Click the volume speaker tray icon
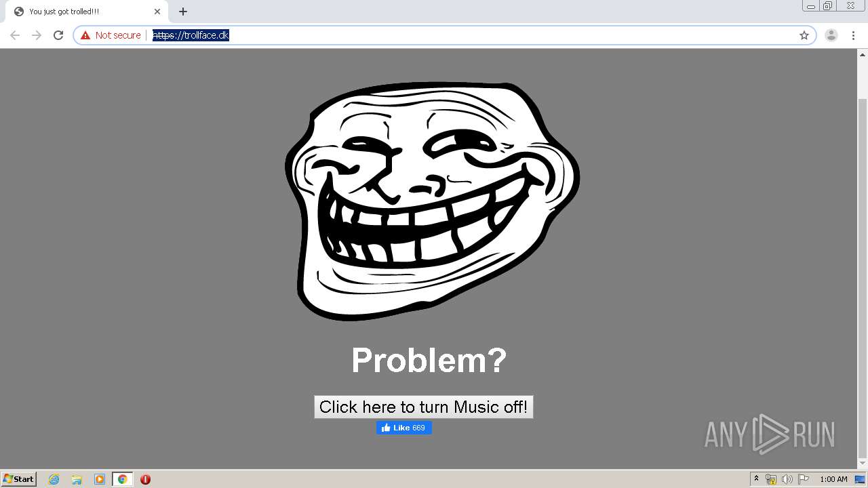The height and width of the screenshot is (488, 868). [x=787, y=479]
